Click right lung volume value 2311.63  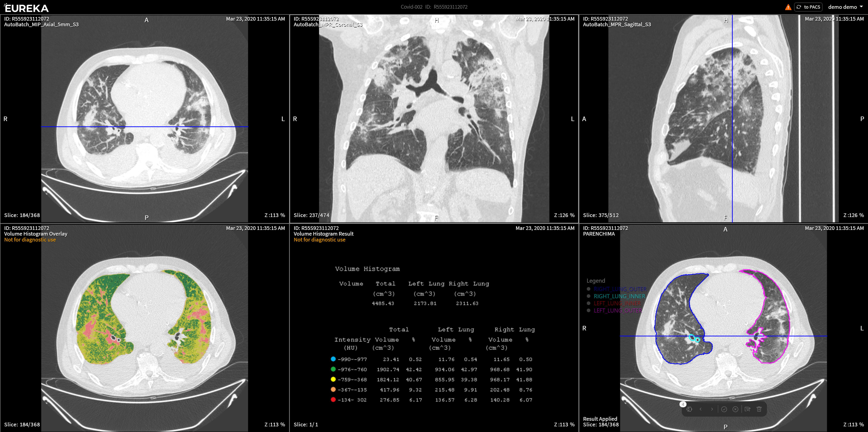(467, 303)
